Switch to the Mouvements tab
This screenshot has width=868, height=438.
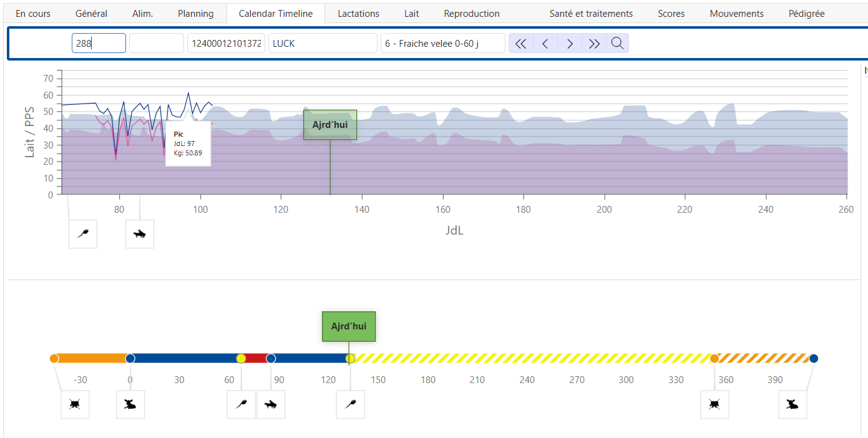736,13
